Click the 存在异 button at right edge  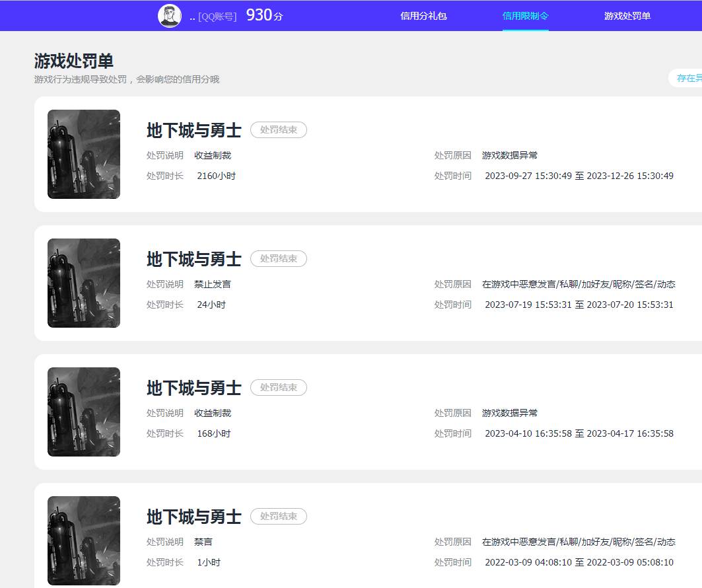coord(688,78)
